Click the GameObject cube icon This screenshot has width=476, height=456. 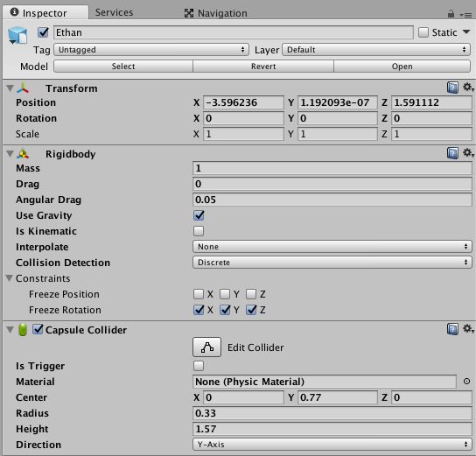tap(17, 35)
